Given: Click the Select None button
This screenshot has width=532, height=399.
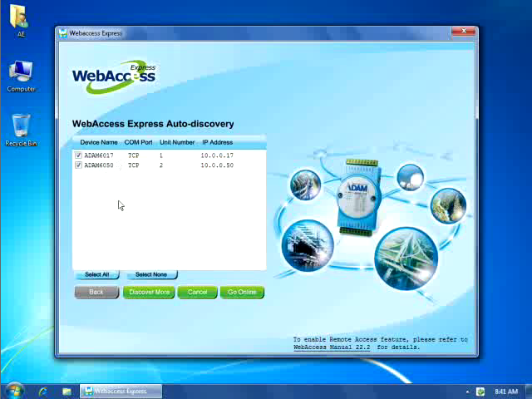Looking at the screenshot, I should 151,274.
